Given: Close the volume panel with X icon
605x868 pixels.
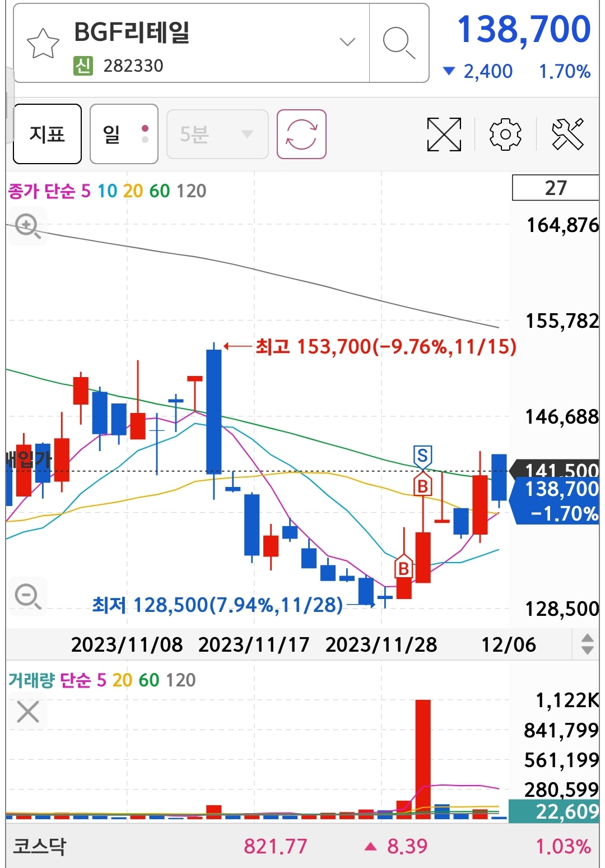Looking at the screenshot, I should coord(27,712).
